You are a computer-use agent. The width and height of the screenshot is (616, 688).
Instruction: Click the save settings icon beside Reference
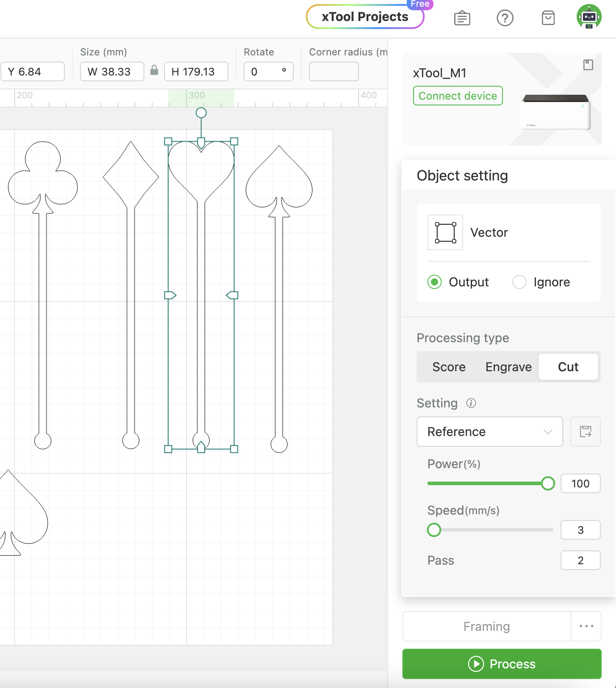click(585, 432)
